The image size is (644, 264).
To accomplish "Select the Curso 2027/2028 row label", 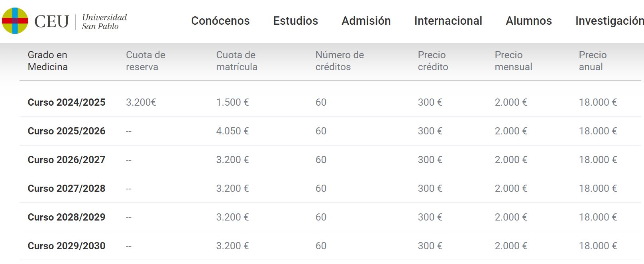I will click(x=67, y=189).
